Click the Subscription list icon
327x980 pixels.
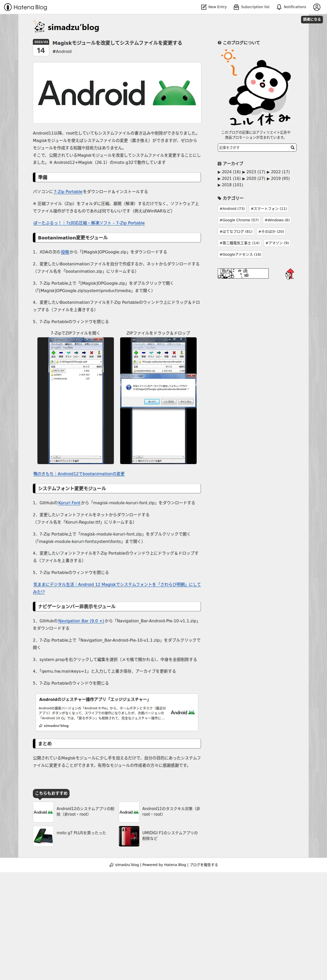tap(236, 7)
